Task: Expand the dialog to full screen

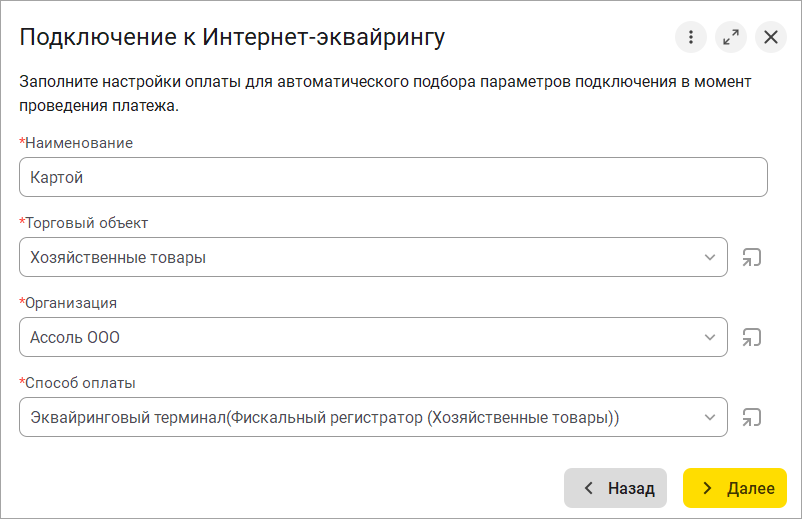Action: point(731,38)
